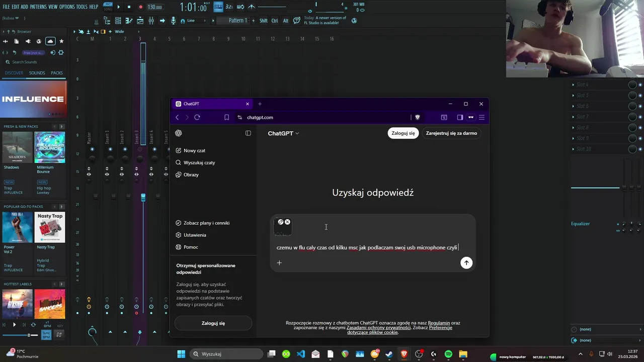The height and width of the screenshot is (362, 644).
Task: Open the Wide mixer layout dropdown
Action: tap(119, 32)
